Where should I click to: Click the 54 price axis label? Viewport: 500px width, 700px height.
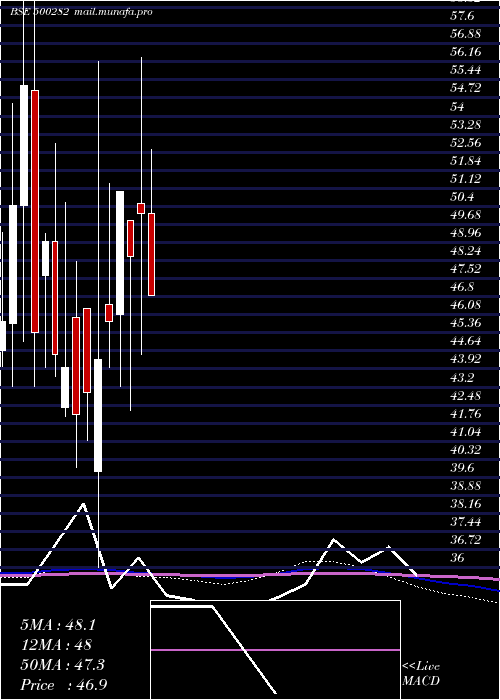(458, 106)
